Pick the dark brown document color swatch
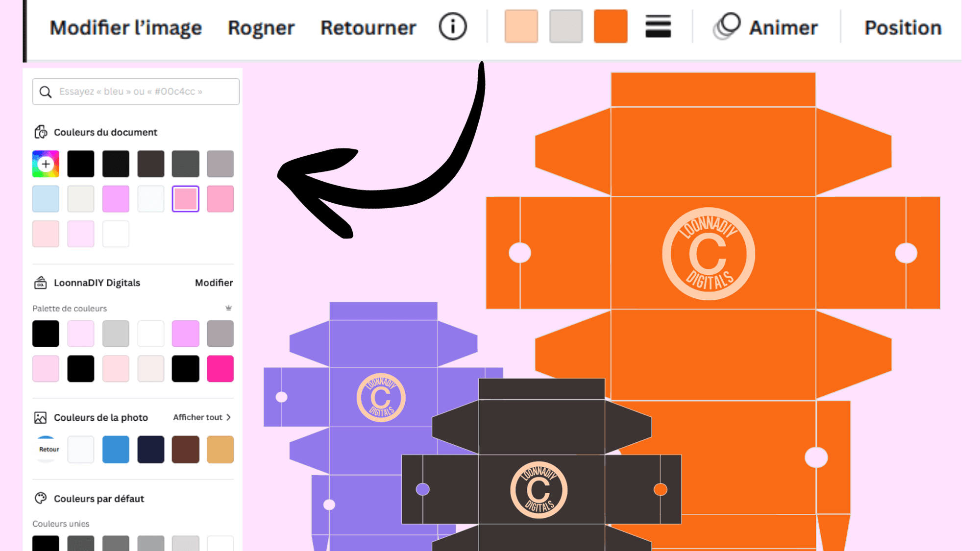This screenshot has height=551, width=980. pos(151,164)
